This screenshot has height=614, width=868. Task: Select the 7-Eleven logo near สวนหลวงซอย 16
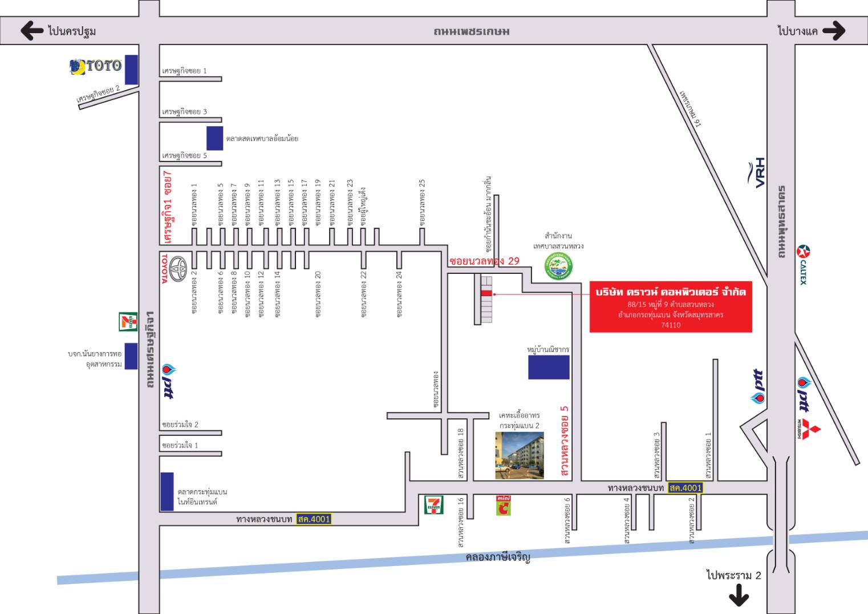[x=433, y=505]
